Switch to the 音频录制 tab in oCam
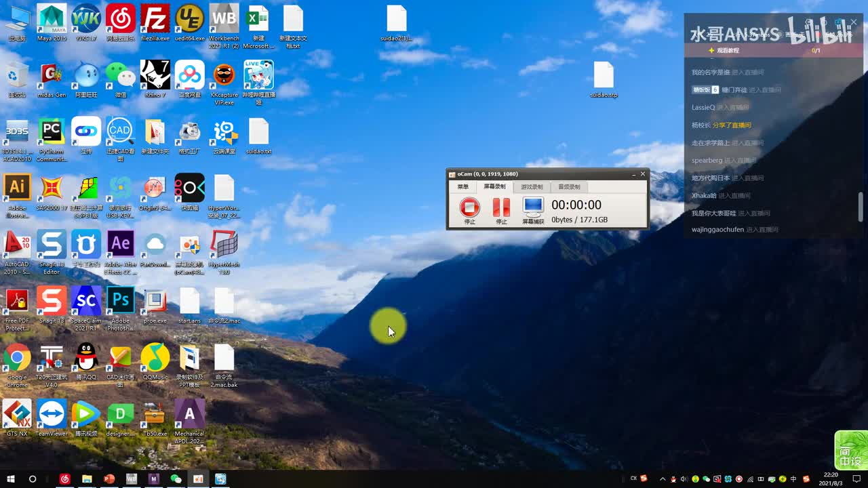This screenshot has width=868, height=488. (x=569, y=187)
